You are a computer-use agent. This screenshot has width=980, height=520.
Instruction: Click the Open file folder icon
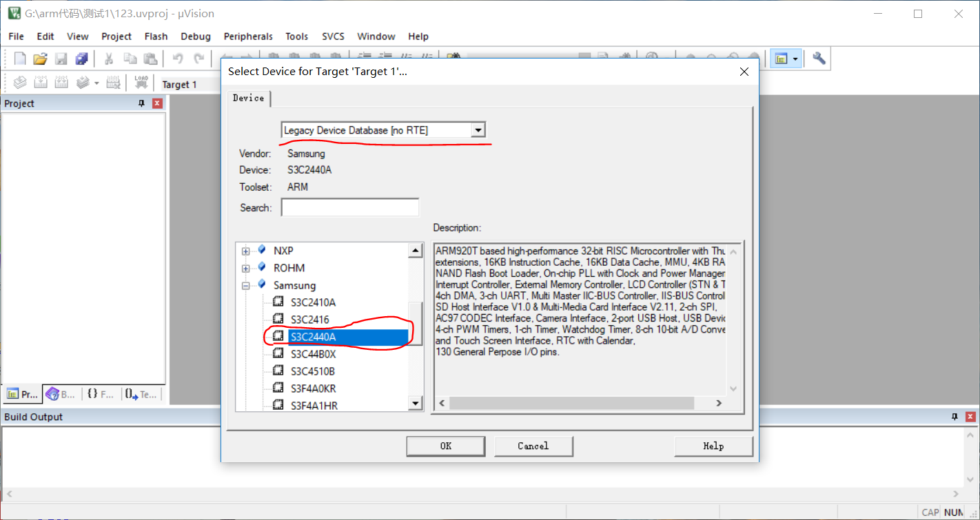(x=41, y=59)
